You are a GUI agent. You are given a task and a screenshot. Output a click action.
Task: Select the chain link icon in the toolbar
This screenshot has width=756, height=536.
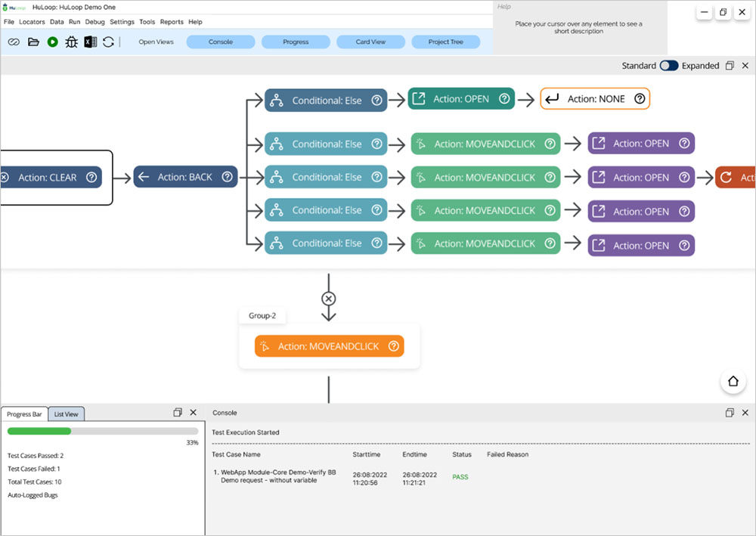(x=13, y=42)
